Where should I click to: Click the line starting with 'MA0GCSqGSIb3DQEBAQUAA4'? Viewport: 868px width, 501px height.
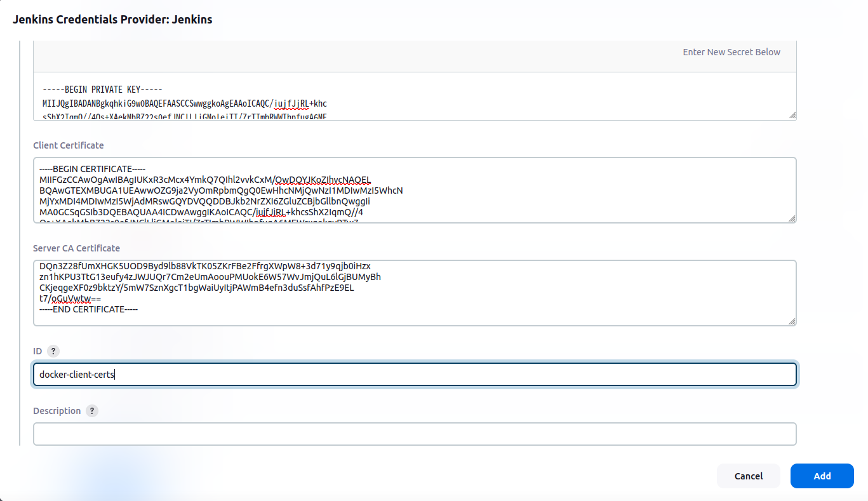click(x=201, y=212)
